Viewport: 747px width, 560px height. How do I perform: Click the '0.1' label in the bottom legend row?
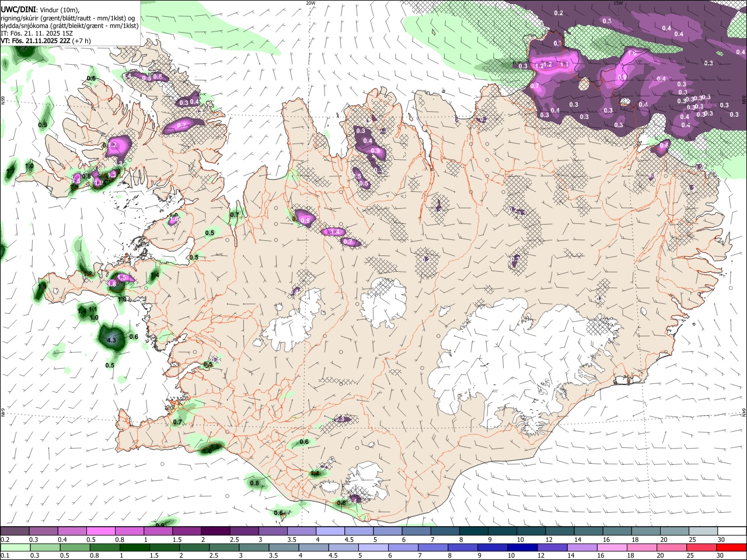point(5,556)
